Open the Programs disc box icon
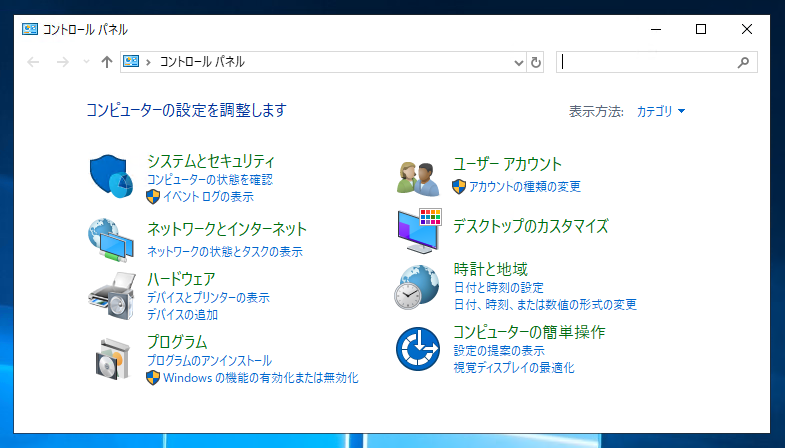Viewport: 785px width, 448px height. click(x=113, y=359)
